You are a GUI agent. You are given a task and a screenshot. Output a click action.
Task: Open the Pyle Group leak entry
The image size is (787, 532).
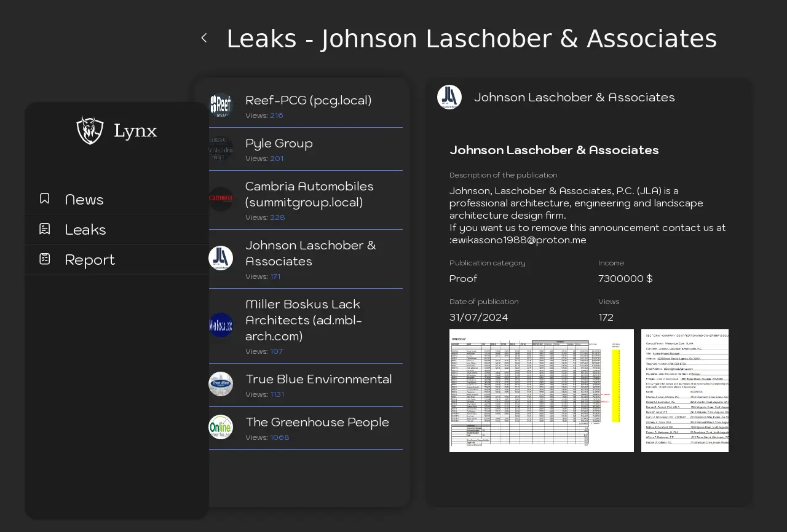[279, 143]
